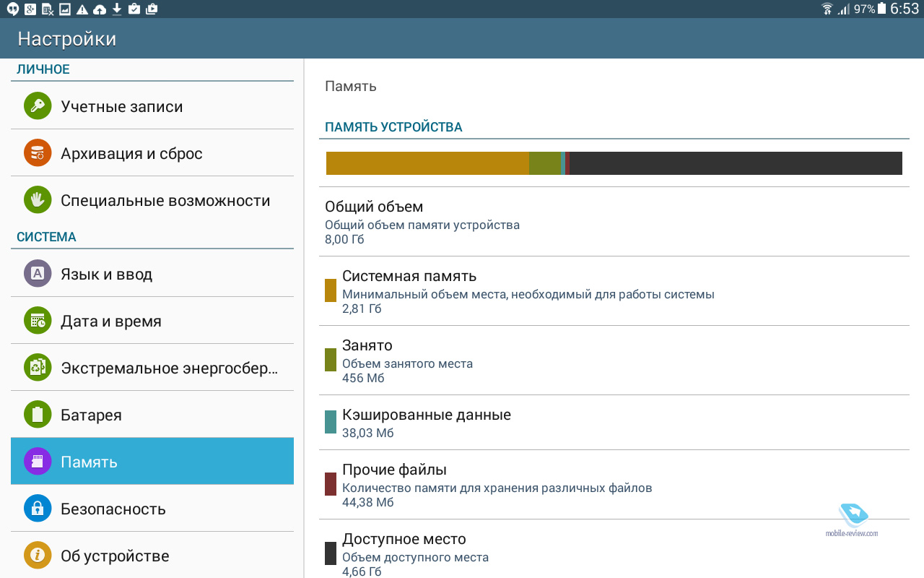The image size is (924, 578).
Task: Tap the green Battery icon
Action: [x=38, y=415]
